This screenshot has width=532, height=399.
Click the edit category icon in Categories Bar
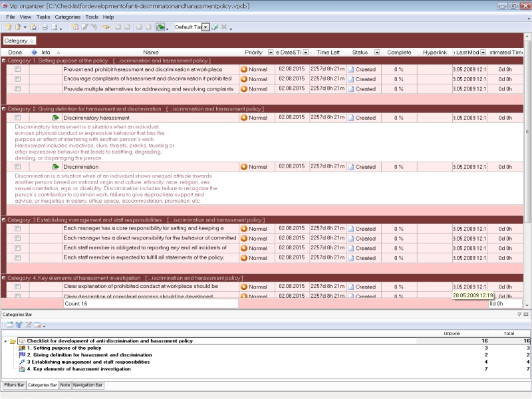tap(29, 325)
